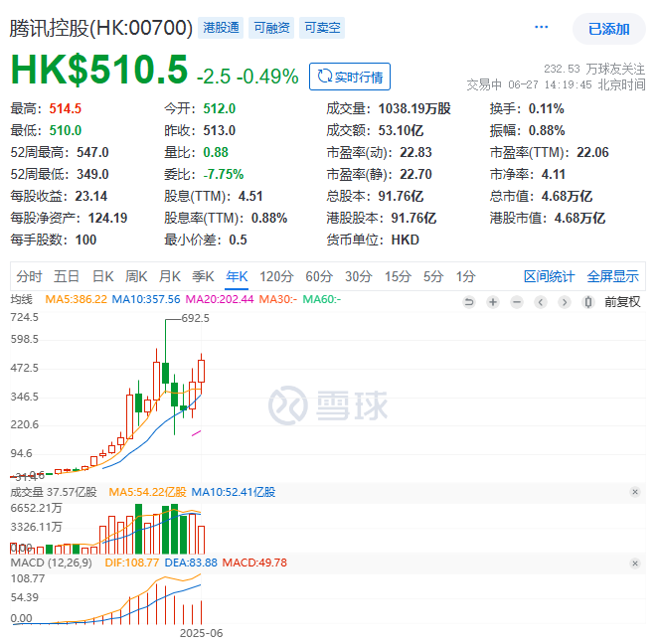Click the 腾讯控股(HK:00700) stock title

[x=101, y=28]
